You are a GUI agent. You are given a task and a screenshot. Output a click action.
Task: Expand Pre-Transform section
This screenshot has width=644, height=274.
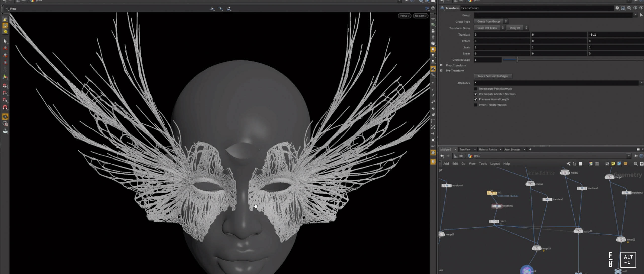(441, 71)
